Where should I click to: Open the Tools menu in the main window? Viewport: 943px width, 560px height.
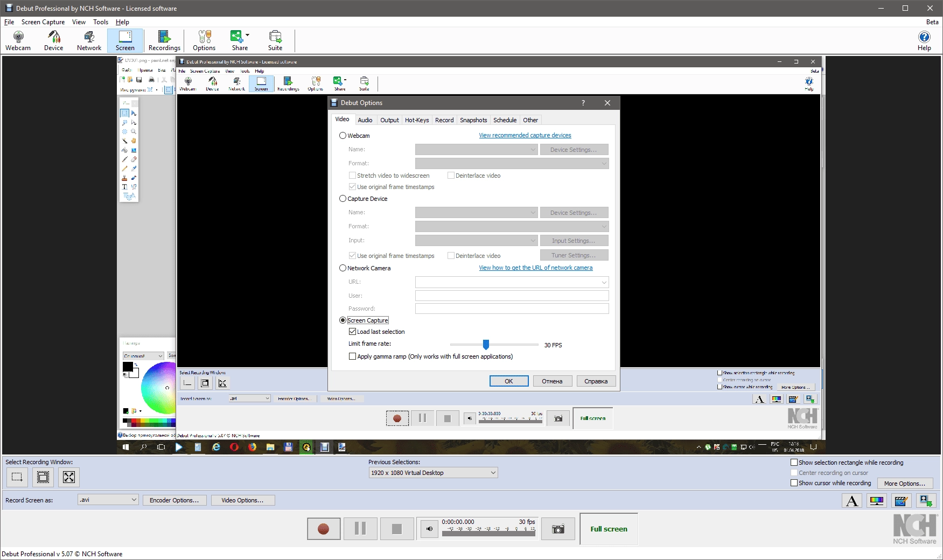click(x=101, y=22)
